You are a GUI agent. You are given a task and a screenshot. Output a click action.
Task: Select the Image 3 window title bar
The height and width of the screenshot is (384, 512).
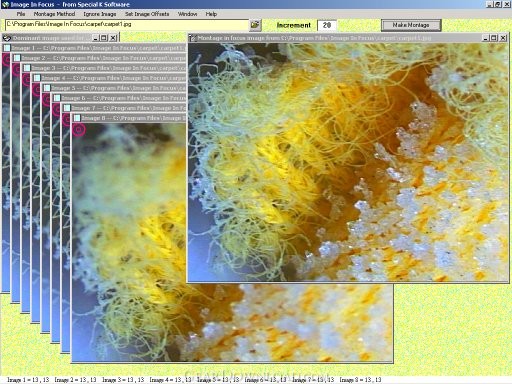click(104, 68)
